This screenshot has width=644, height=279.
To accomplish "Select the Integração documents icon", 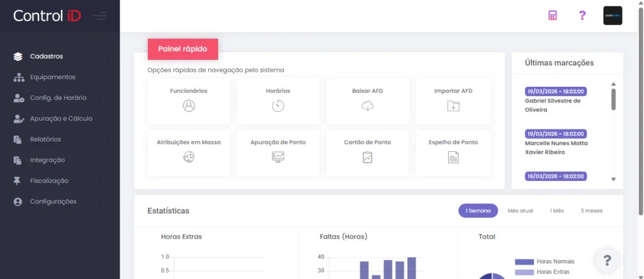I will pyautogui.click(x=17, y=160).
